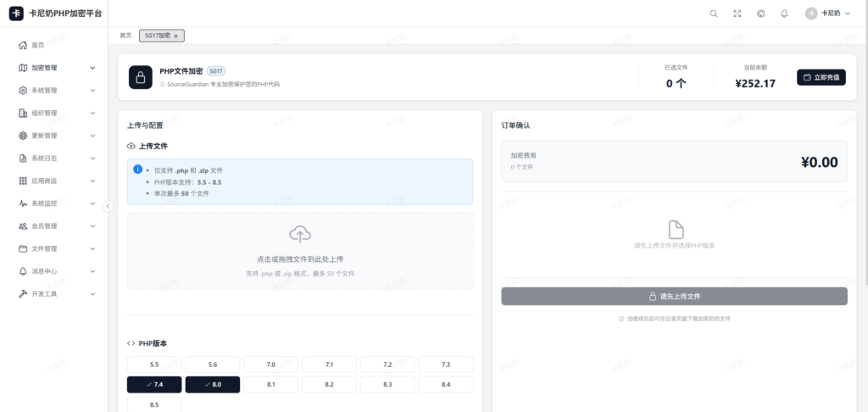Select PHP version 5.6
The height and width of the screenshot is (412, 868).
pyautogui.click(x=213, y=365)
